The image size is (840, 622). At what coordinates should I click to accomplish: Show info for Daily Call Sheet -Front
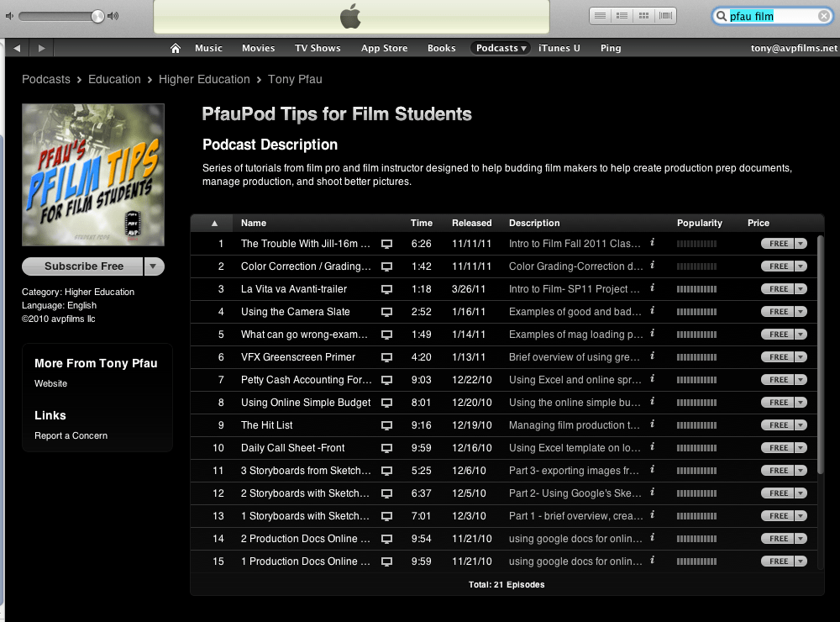point(652,446)
